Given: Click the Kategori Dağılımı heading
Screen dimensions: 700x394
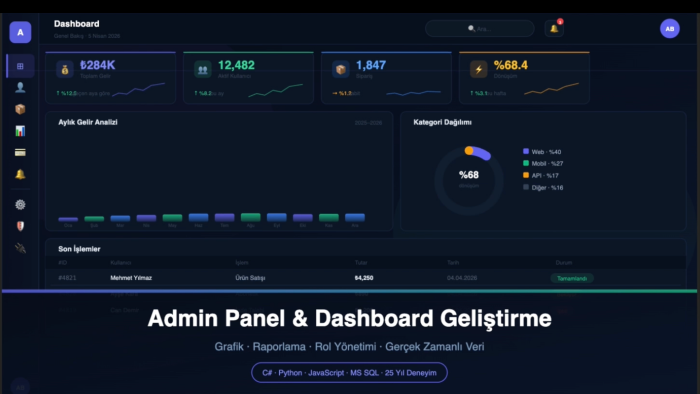Looking at the screenshot, I should [x=442, y=122].
